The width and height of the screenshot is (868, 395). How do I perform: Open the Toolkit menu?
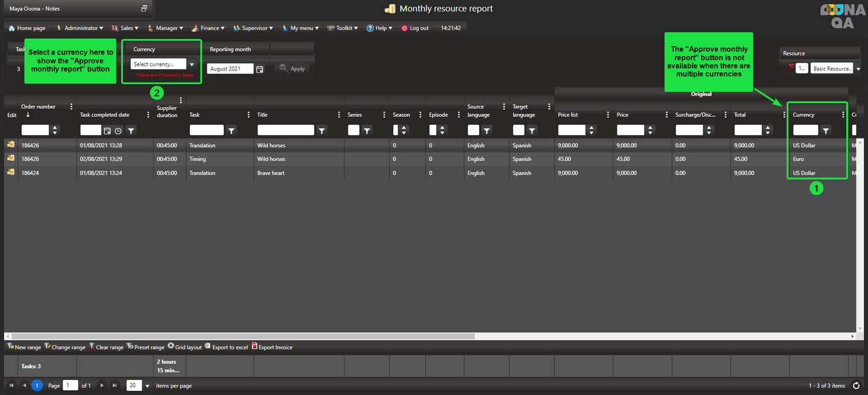click(x=343, y=28)
